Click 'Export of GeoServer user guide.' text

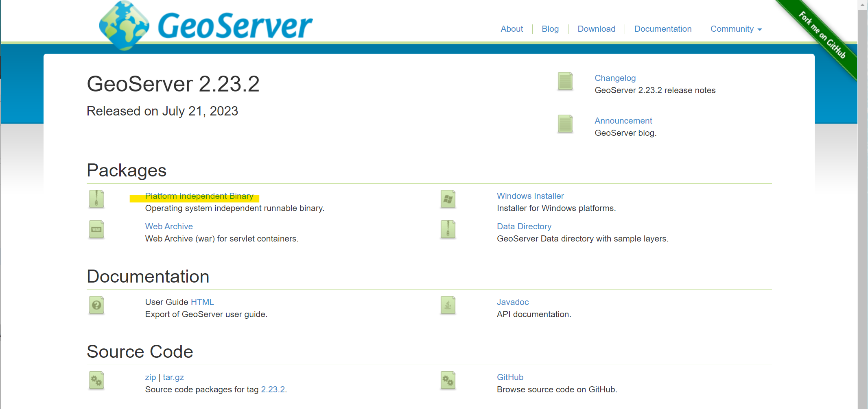[x=206, y=314]
